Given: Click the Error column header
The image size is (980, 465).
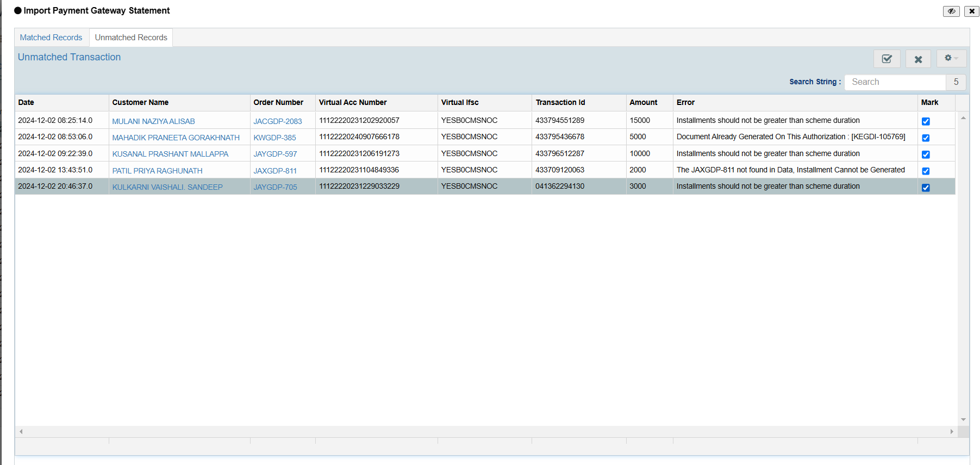Looking at the screenshot, I should pyautogui.click(x=795, y=102).
